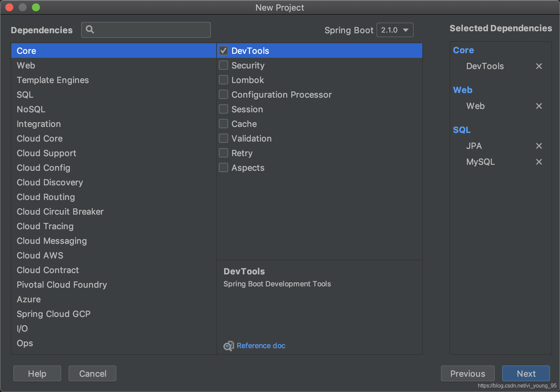Select the Azure category
560x392 pixels.
tap(114, 299)
